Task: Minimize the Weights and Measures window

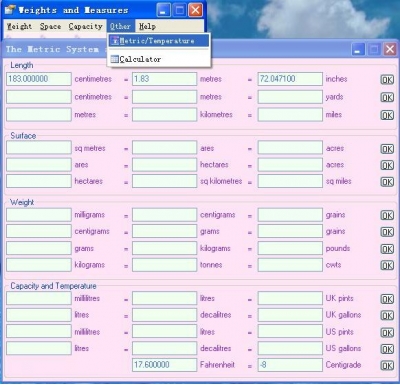Action: point(163,10)
